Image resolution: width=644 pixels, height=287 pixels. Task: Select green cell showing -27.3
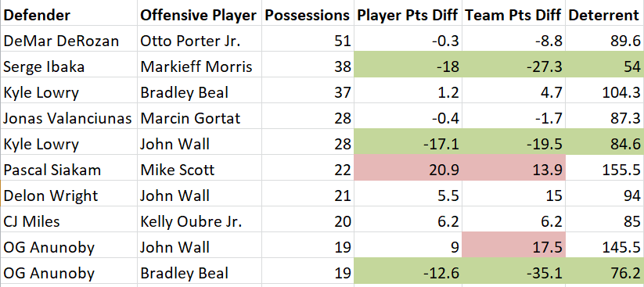coord(513,66)
